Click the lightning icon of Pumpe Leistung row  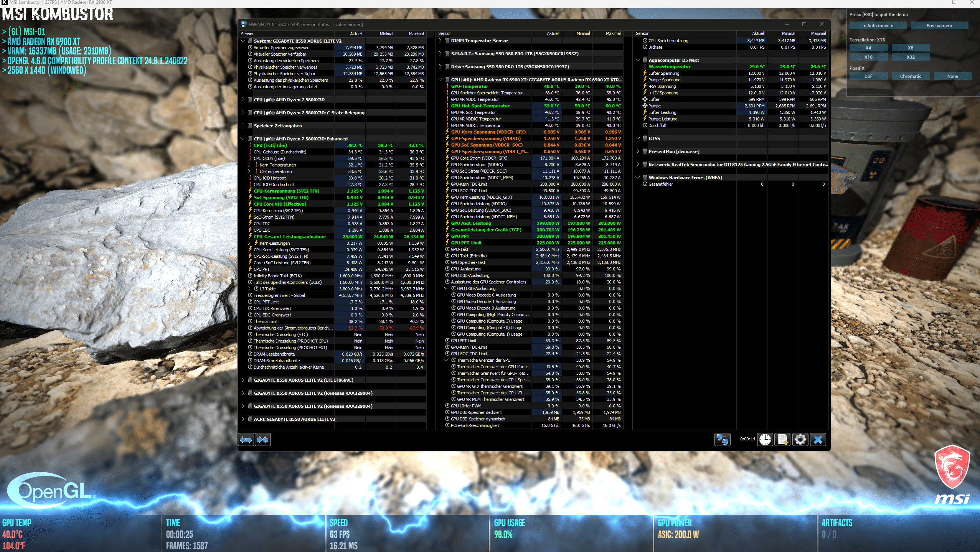click(645, 119)
